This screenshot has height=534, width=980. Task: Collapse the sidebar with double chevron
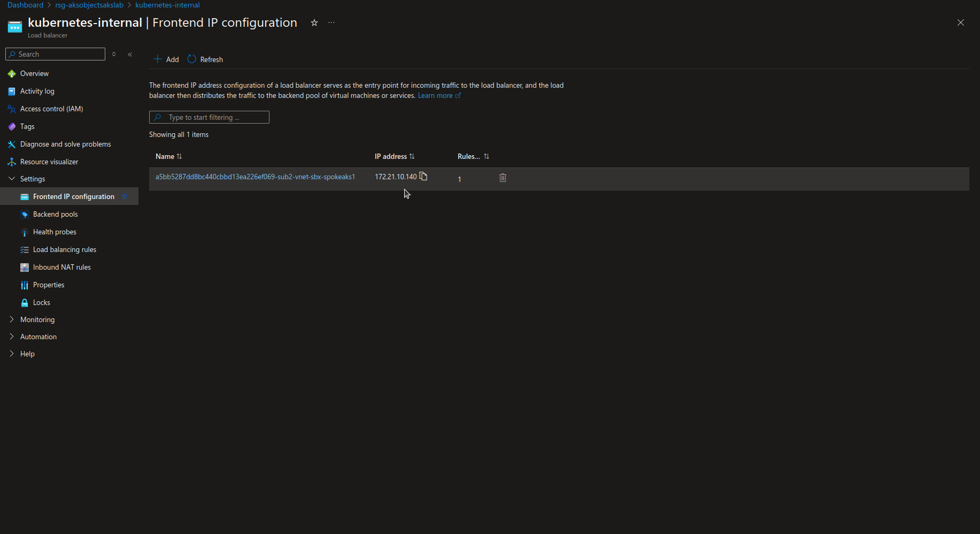130,55
